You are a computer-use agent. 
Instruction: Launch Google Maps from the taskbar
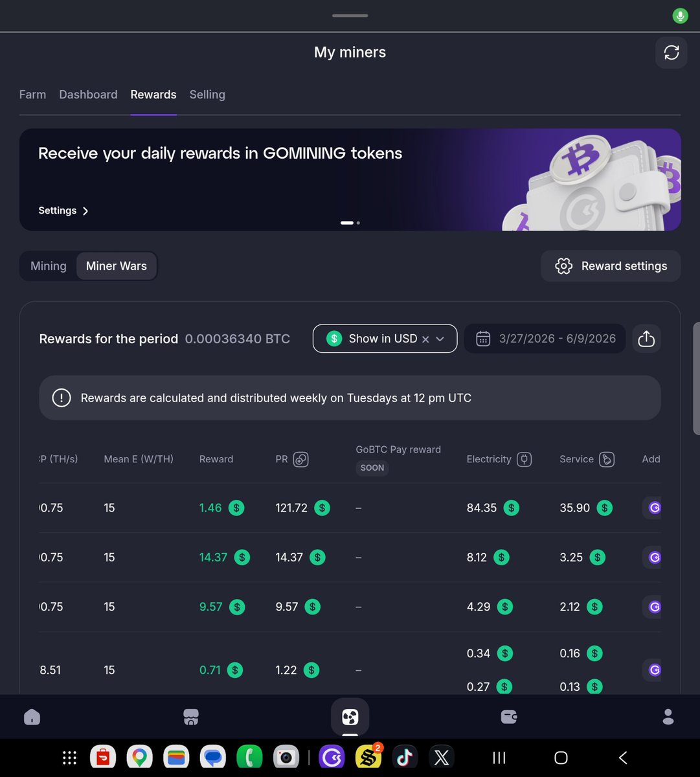[x=139, y=757]
